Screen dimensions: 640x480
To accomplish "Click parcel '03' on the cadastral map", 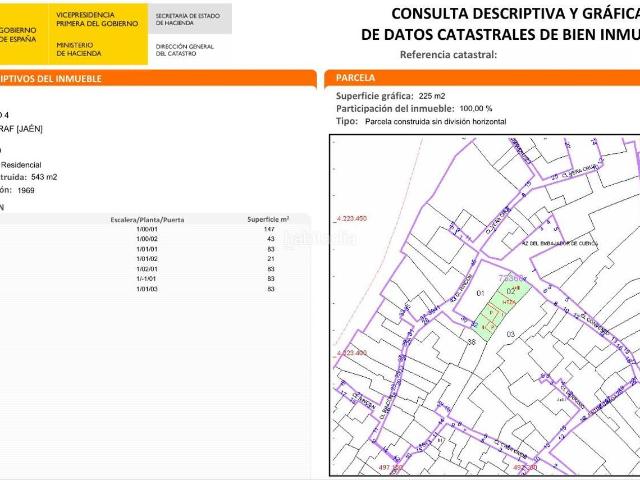I will (511, 335).
